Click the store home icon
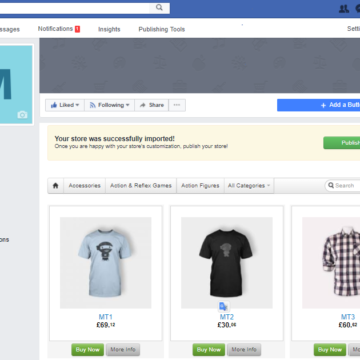Image resolution: width=360 pixels, height=360 pixels. (56, 186)
